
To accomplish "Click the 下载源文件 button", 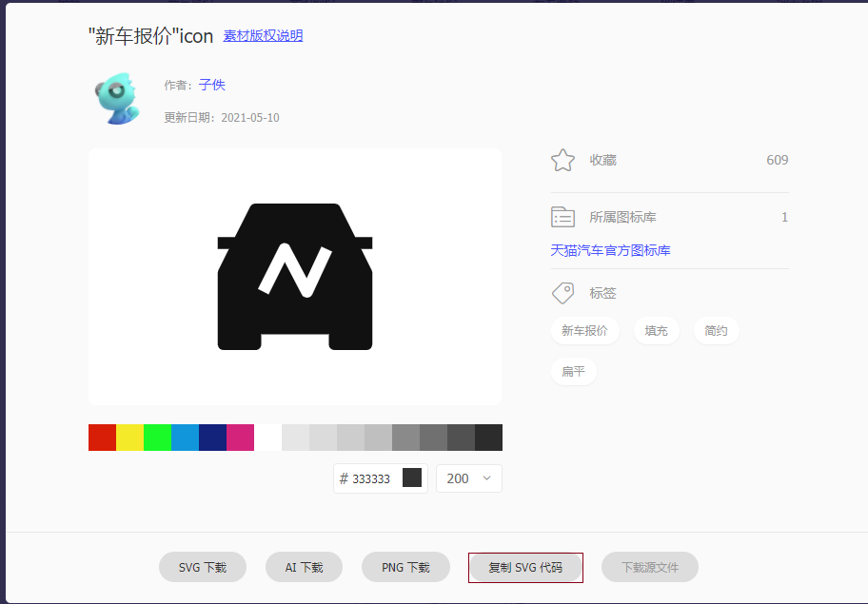I will [x=650, y=567].
